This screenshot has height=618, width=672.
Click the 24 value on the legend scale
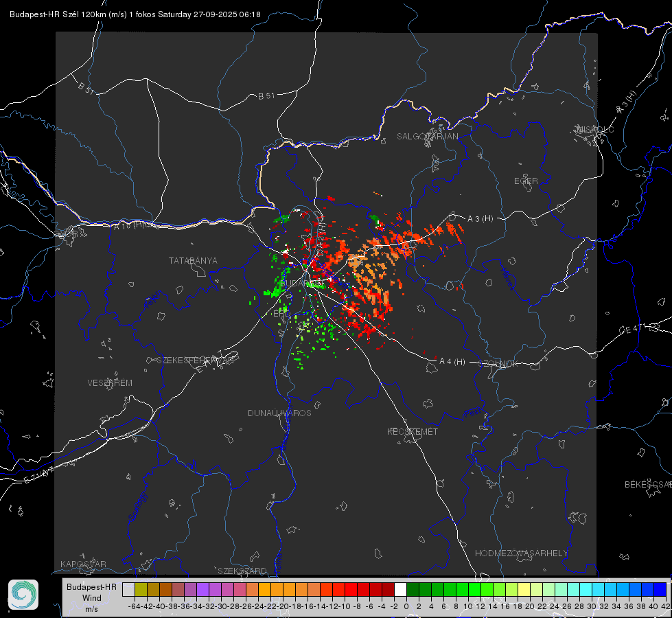point(554,606)
